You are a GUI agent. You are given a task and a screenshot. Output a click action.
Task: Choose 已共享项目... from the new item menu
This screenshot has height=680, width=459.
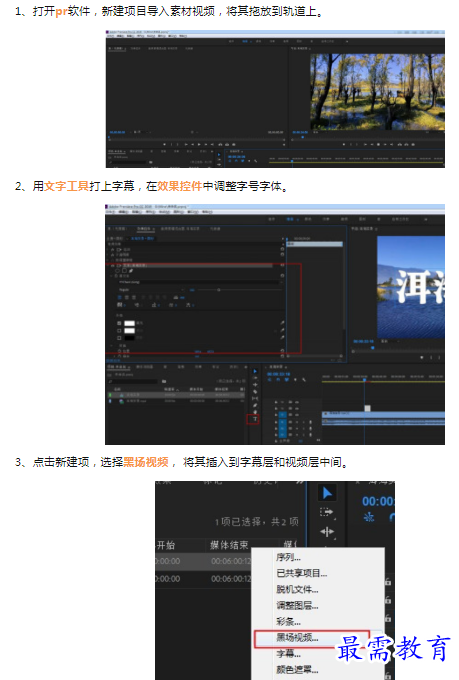[x=302, y=573]
